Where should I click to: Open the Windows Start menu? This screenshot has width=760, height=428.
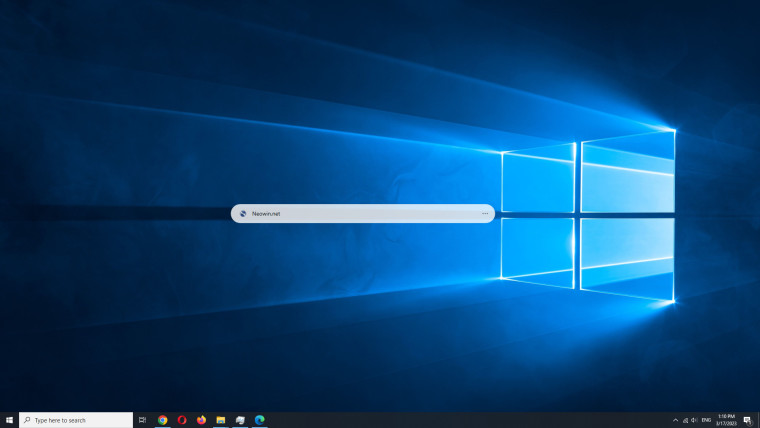click(9, 420)
